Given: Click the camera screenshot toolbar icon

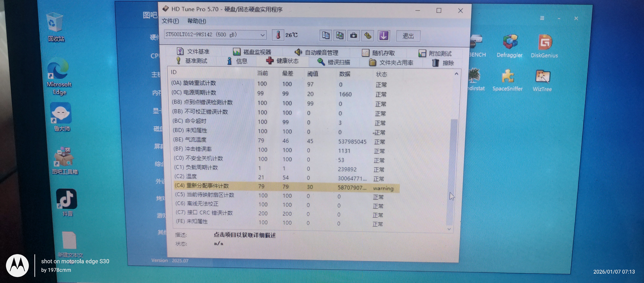Looking at the screenshot, I should [x=353, y=35].
